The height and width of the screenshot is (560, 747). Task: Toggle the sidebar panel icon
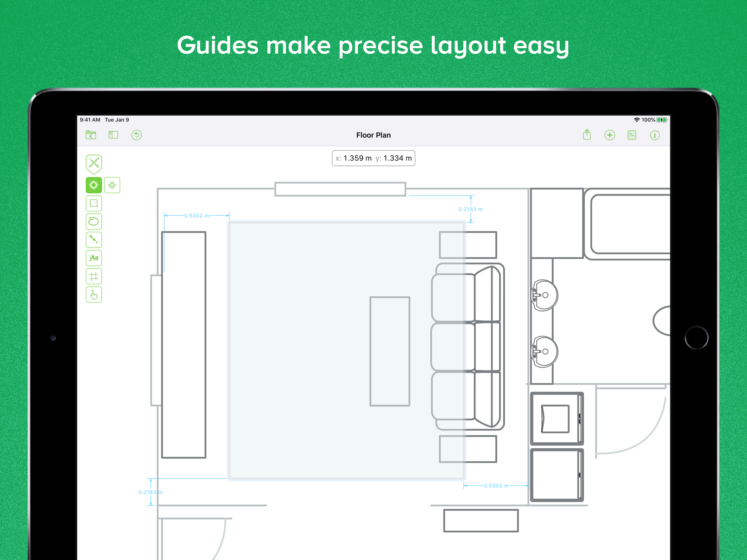point(113,135)
